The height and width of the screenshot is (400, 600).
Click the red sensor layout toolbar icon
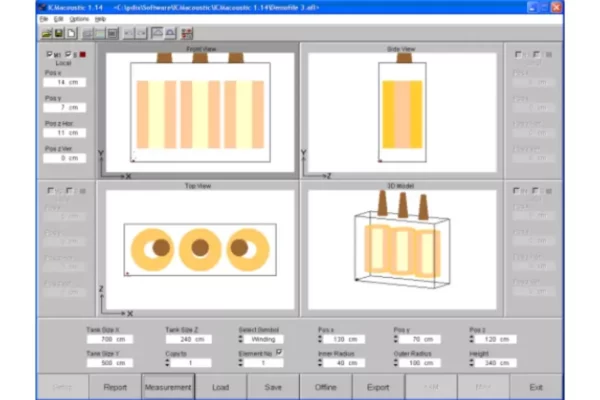click(187, 34)
